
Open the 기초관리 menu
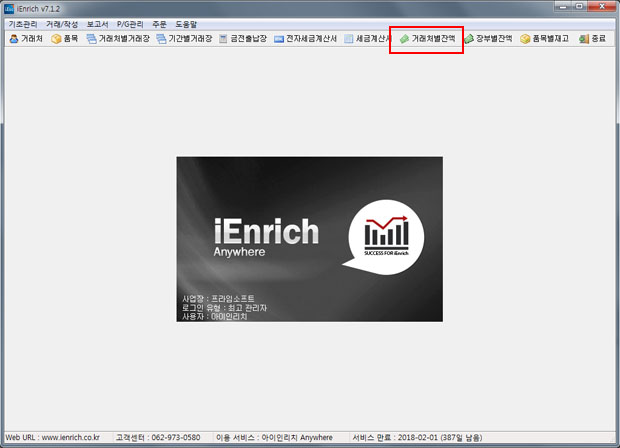click(x=22, y=22)
